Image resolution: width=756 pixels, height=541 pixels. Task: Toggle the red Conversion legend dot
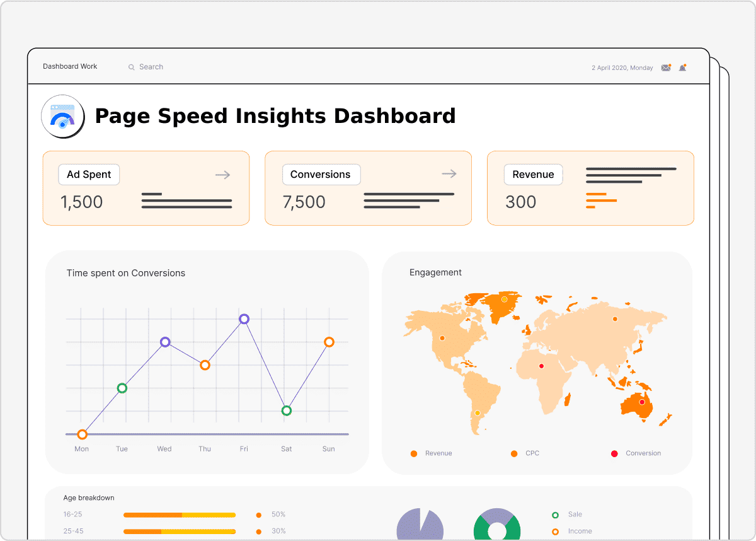point(614,454)
